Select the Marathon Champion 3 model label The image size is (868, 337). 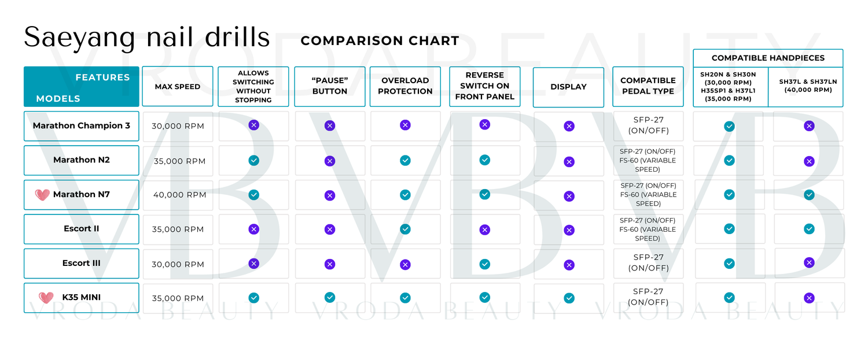[x=82, y=125]
